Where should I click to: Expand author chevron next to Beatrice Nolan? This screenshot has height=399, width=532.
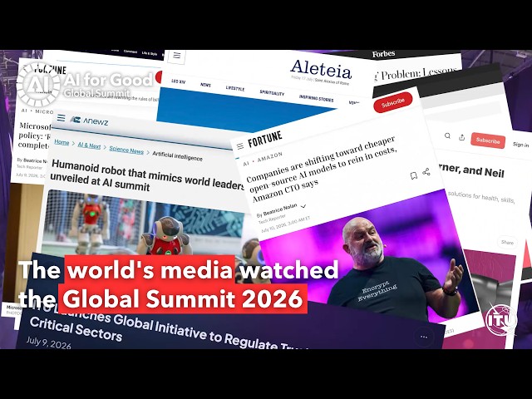click(303, 206)
